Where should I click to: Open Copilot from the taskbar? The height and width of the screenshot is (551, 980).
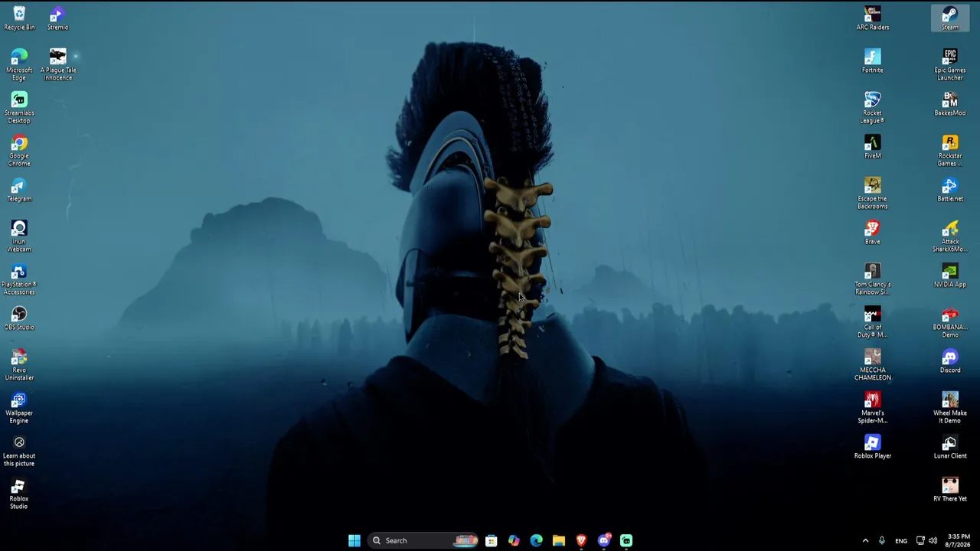514,540
